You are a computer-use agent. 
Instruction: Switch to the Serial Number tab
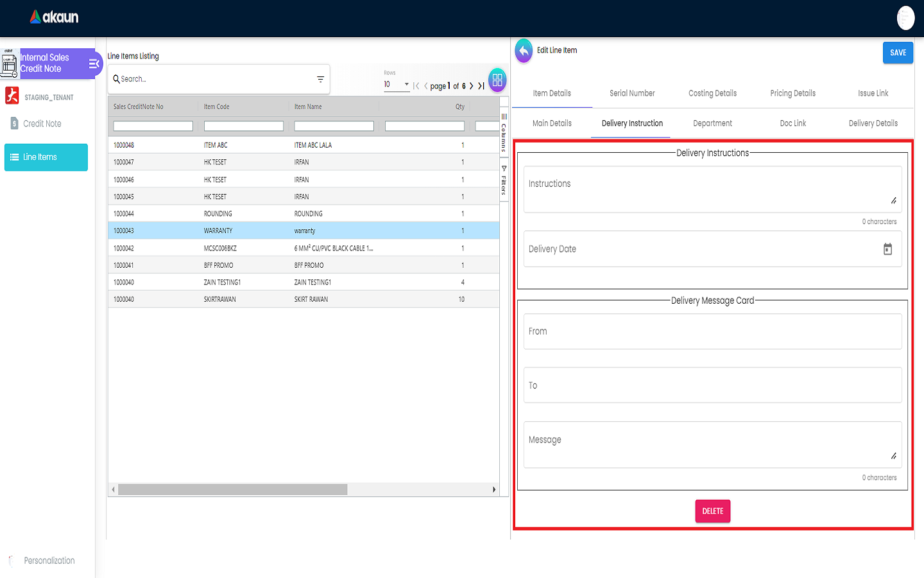tap(632, 94)
